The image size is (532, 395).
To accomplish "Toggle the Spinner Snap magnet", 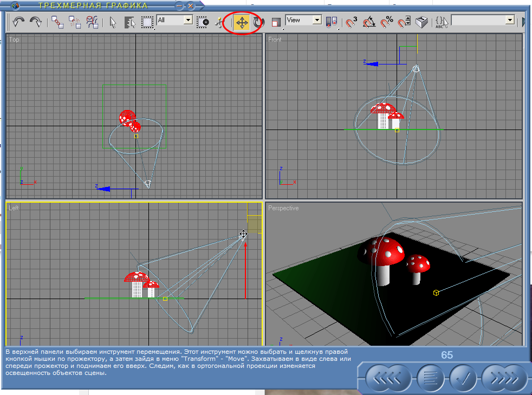I will [x=404, y=22].
